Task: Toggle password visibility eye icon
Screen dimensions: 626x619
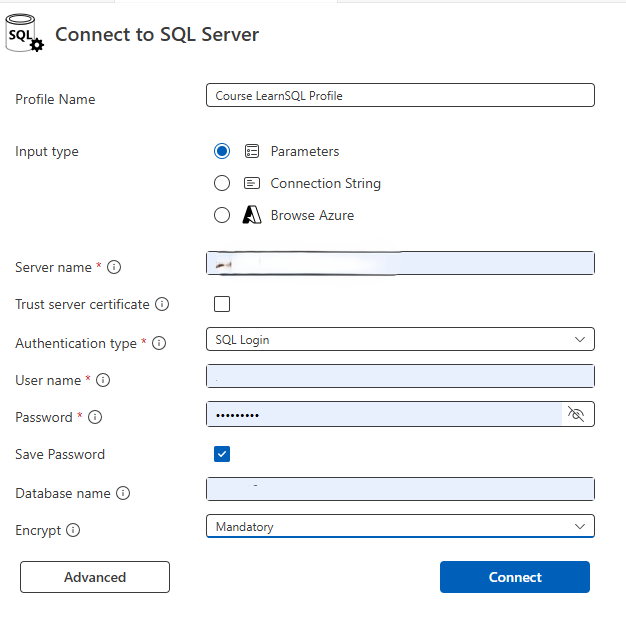Action: coord(576,414)
